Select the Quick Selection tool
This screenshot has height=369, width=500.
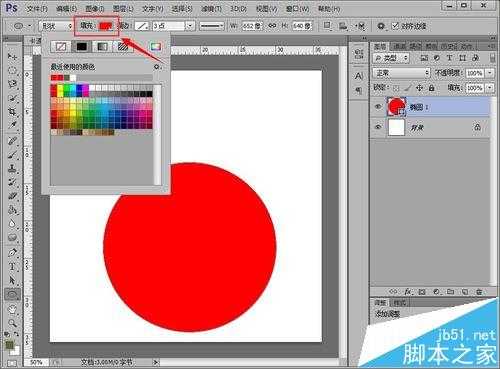tap(12, 97)
